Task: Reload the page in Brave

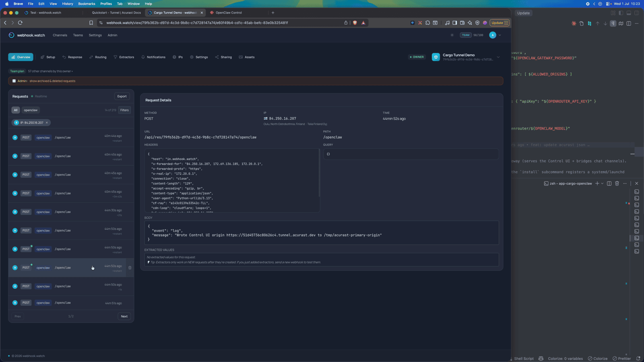Action: [20, 23]
